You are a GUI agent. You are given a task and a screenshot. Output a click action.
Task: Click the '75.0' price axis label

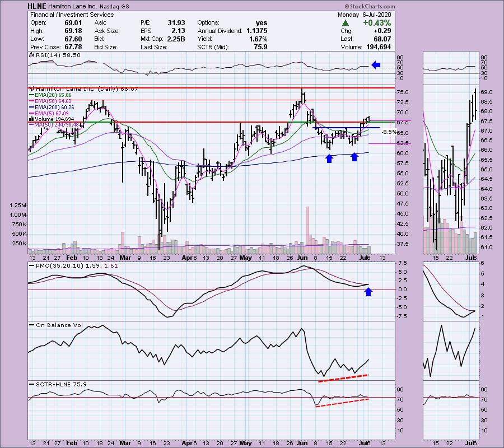pyautogui.click(x=403, y=92)
